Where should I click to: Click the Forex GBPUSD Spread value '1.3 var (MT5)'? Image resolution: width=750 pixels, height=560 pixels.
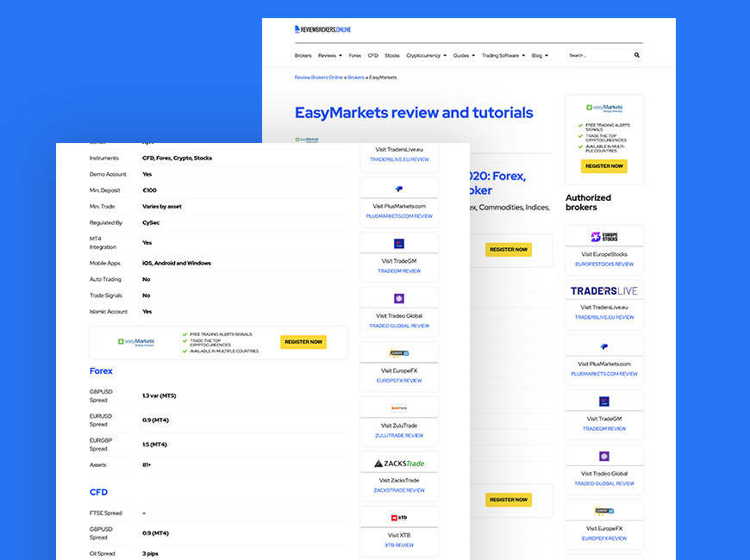(x=159, y=396)
